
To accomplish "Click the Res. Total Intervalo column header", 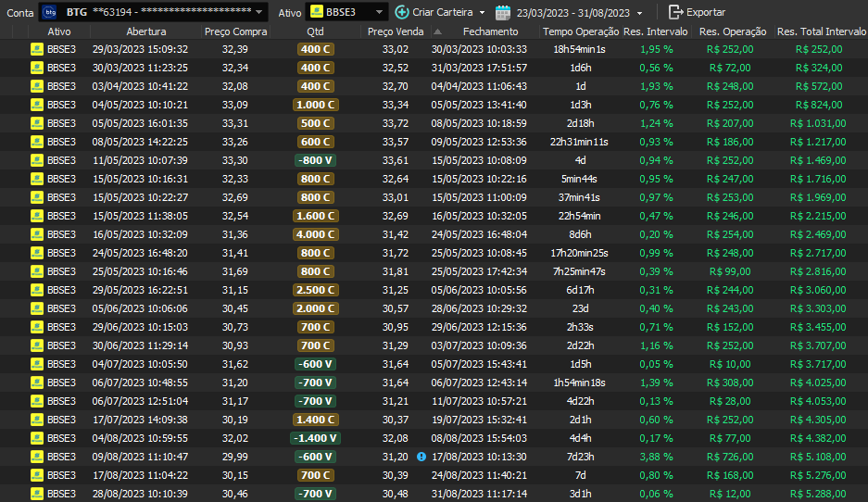I will point(819,31).
